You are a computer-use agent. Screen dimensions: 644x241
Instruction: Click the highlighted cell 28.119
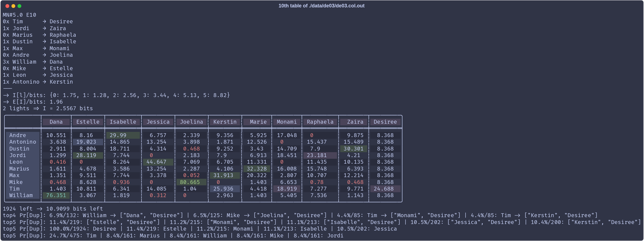[x=88, y=155]
